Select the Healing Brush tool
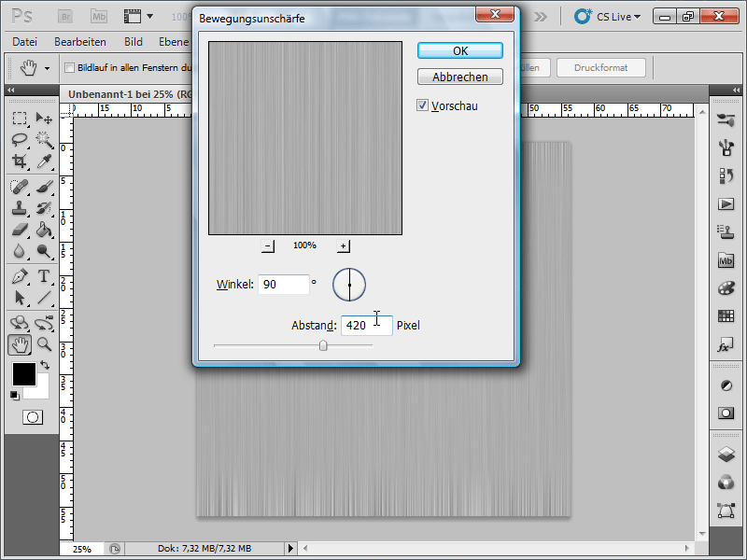The image size is (747, 560). (x=20, y=187)
